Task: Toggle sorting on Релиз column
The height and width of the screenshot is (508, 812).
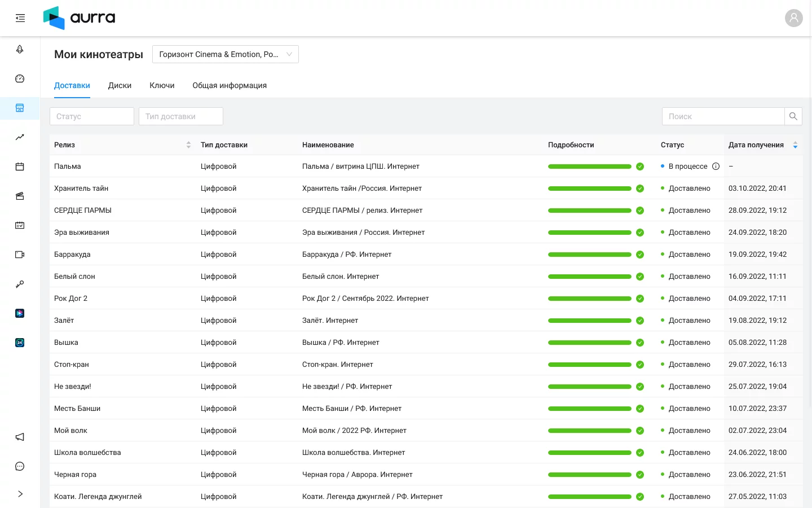Action: tap(188, 145)
